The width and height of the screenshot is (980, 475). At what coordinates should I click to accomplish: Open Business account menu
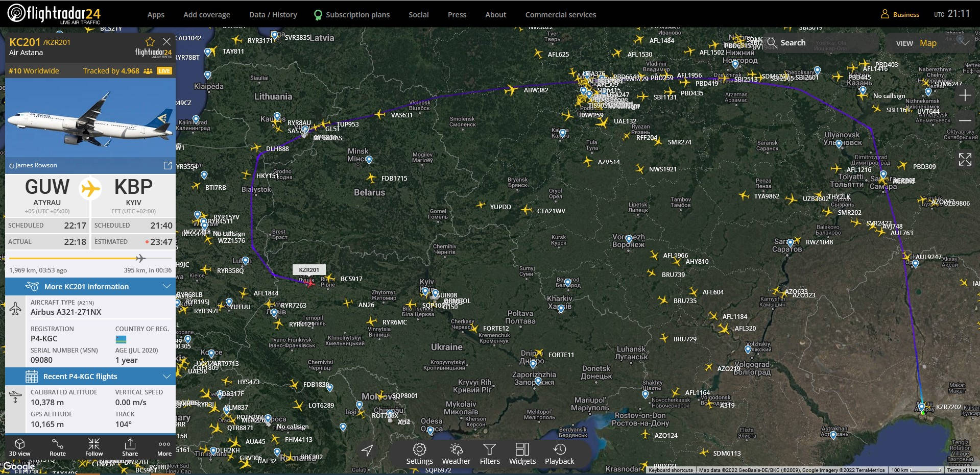pyautogui.click(x=900, y=14)
